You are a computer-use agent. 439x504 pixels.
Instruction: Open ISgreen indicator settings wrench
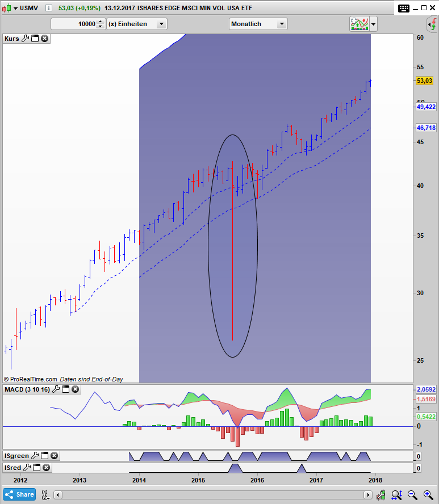(x=35, y=456)
